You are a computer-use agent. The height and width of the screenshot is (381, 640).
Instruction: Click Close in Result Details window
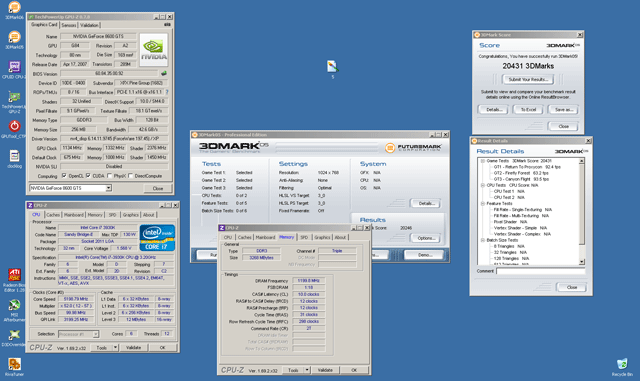[x=572, y=287]
